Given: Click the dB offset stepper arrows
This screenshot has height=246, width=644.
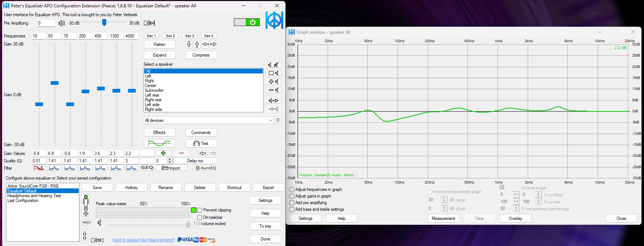Looking at the screenshot, I should pyautogui.click(x=444, y=209).
